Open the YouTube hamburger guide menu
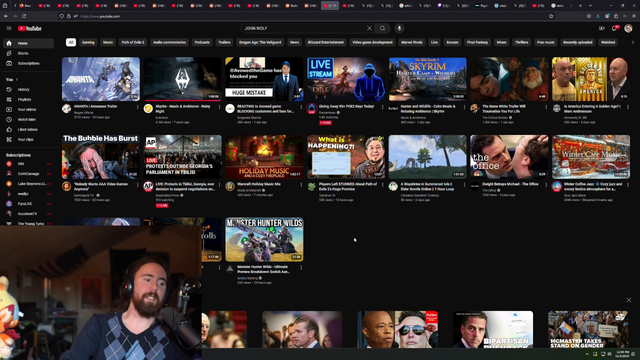Viewport: 640px width, 360px height. coord(9,28)
